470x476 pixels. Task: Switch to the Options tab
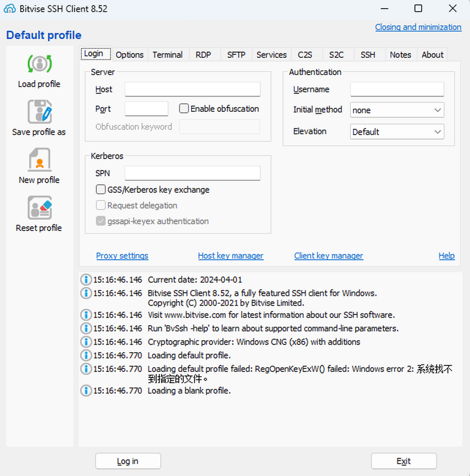130,55
